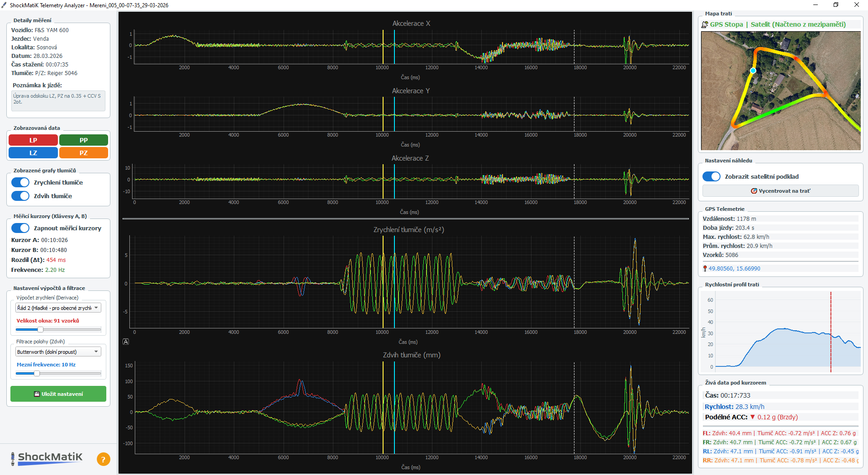
Task: Click the FR damper live data row
Action: click(x=780, y=442)
